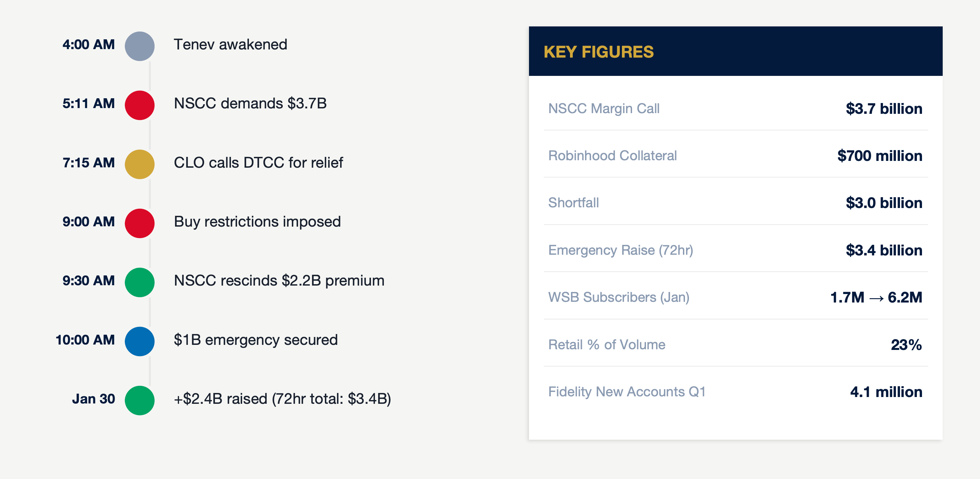Select the gold 7:15 AM timeline marker
Image resolution: width=980 pixels, height=479 pixels.
pos(140,164)
